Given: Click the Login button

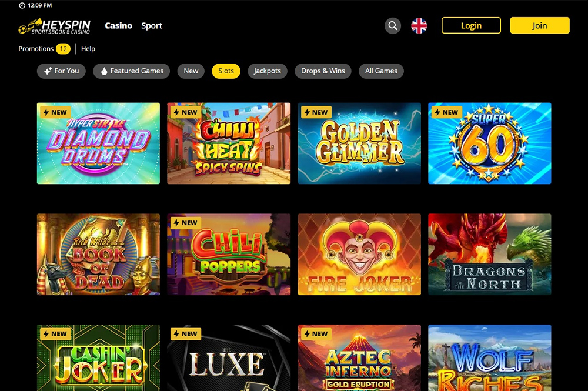Looking at the screenshot, I should pos(471,25).
